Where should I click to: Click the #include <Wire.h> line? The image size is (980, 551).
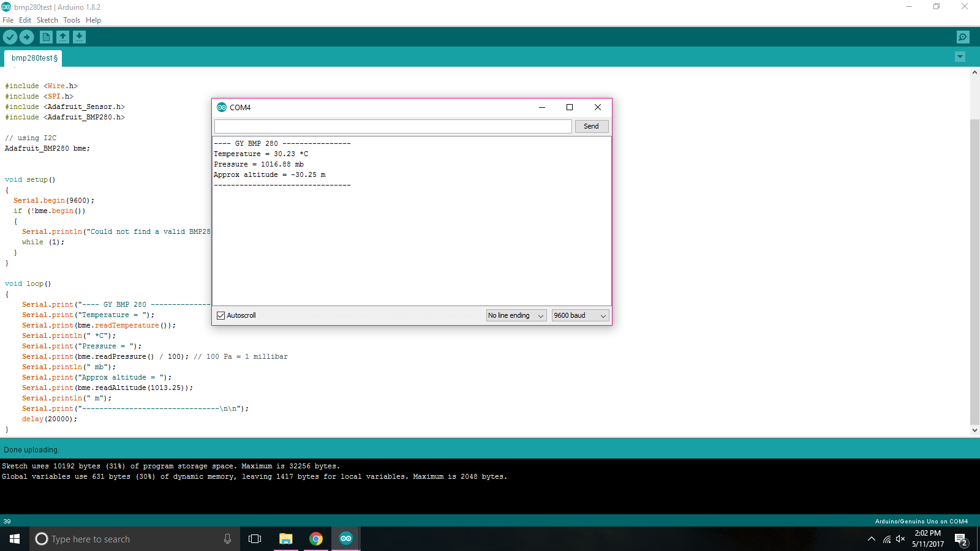point(41,86)
